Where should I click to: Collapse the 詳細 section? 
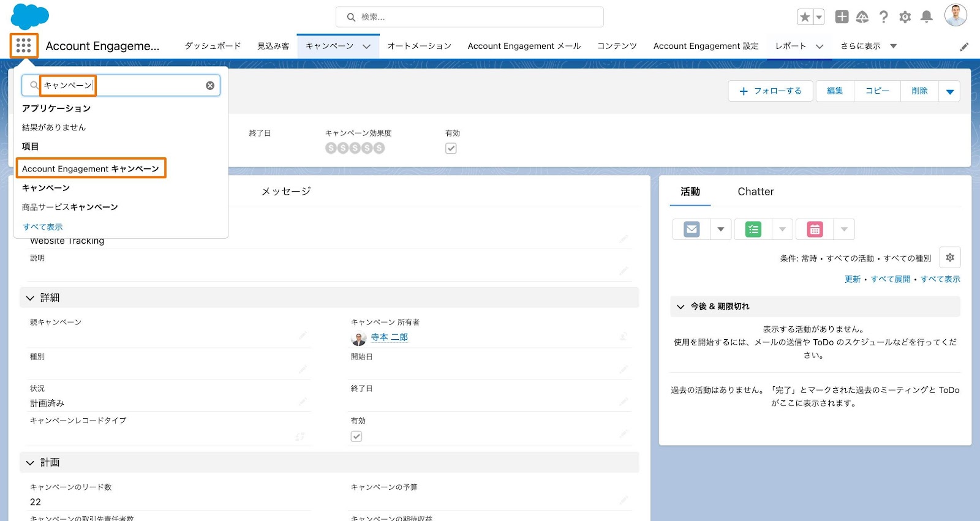[30, 298]
